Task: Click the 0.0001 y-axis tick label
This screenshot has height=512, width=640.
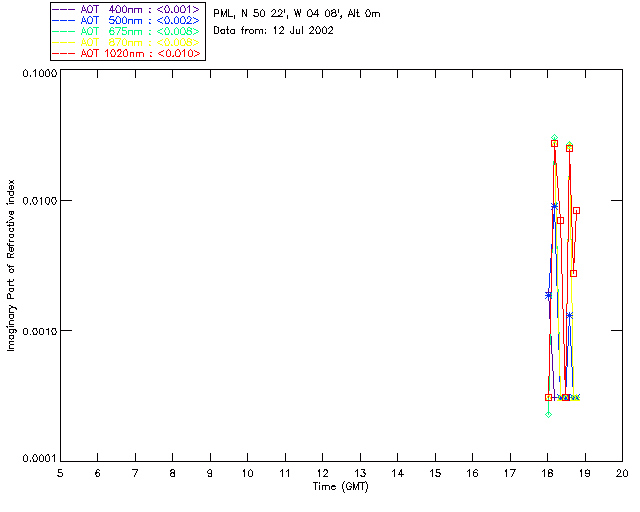Action: click(37, 458)
